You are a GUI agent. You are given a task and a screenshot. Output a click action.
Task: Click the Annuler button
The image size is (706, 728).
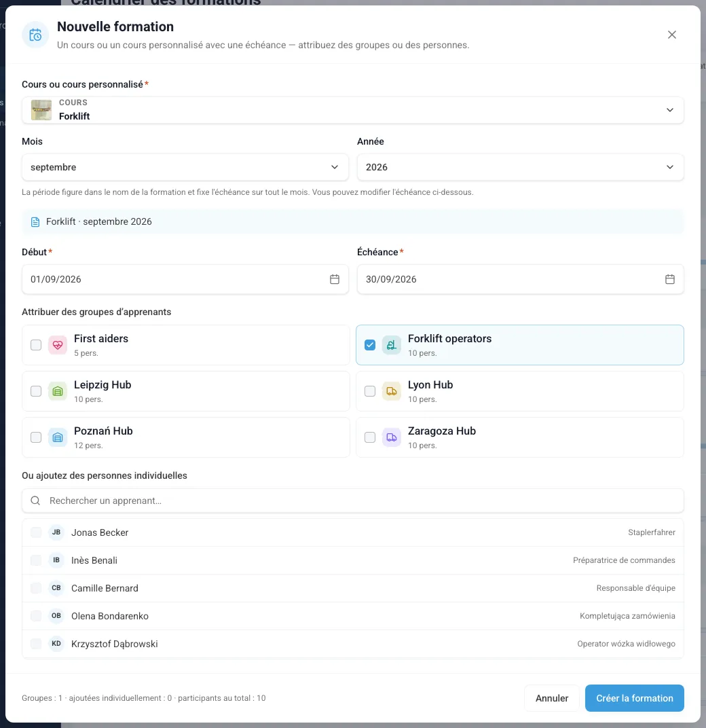[x=552, y=698]
